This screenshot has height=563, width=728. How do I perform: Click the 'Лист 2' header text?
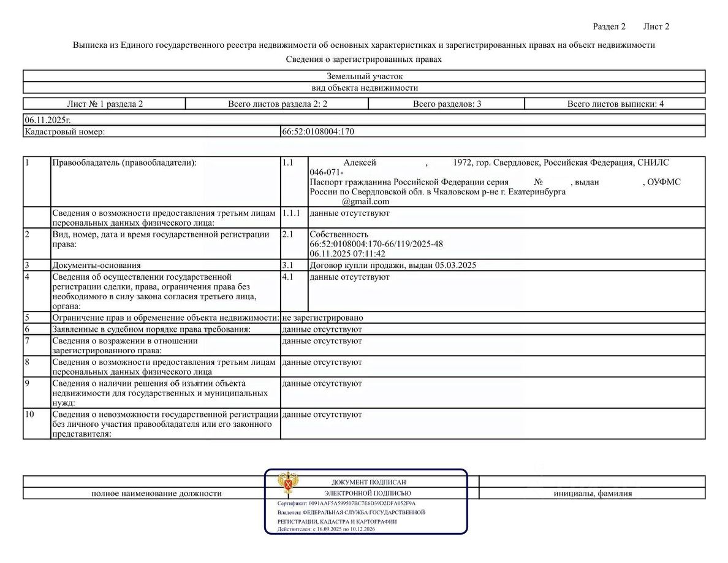click(656, 26)
